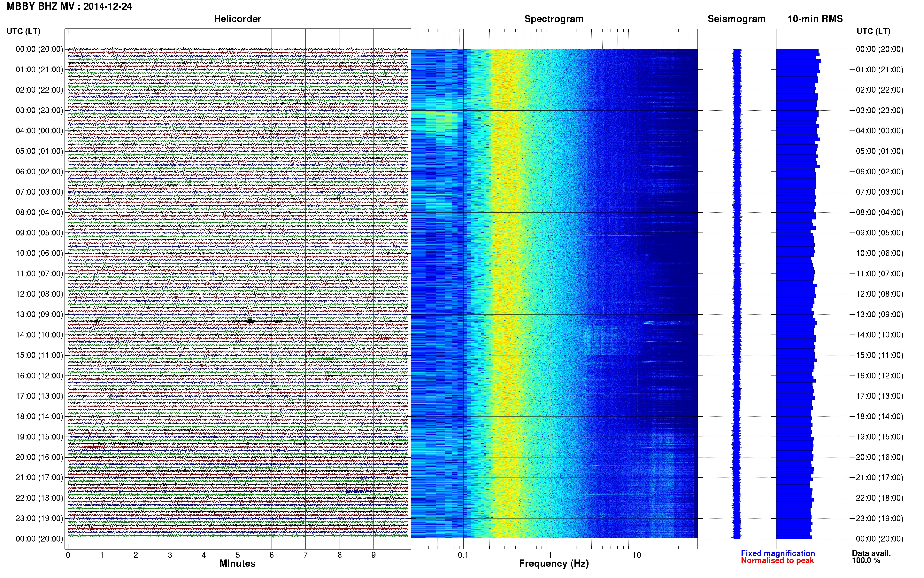Click 13:00 (09:00) label beside the helicorder
Screen dimensions: 924x578
click(39, 314)
